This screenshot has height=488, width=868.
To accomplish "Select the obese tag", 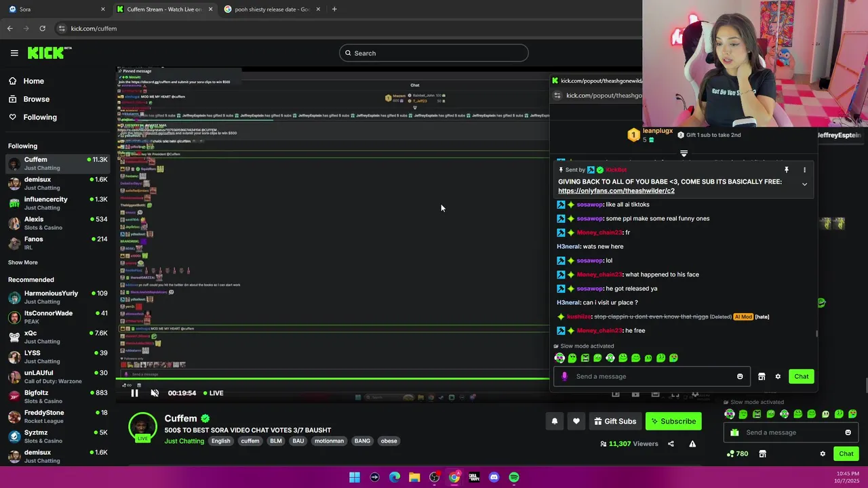I will coord(389,441).
